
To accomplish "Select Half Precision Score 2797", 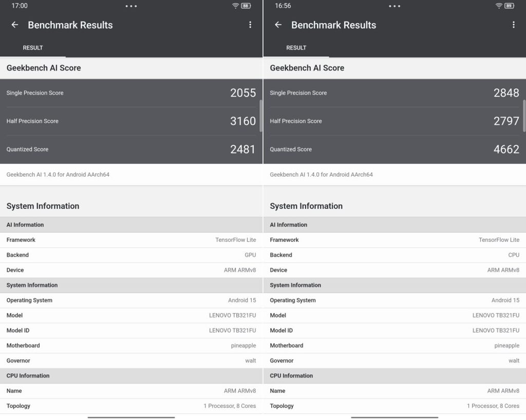I will coord(394,121).
